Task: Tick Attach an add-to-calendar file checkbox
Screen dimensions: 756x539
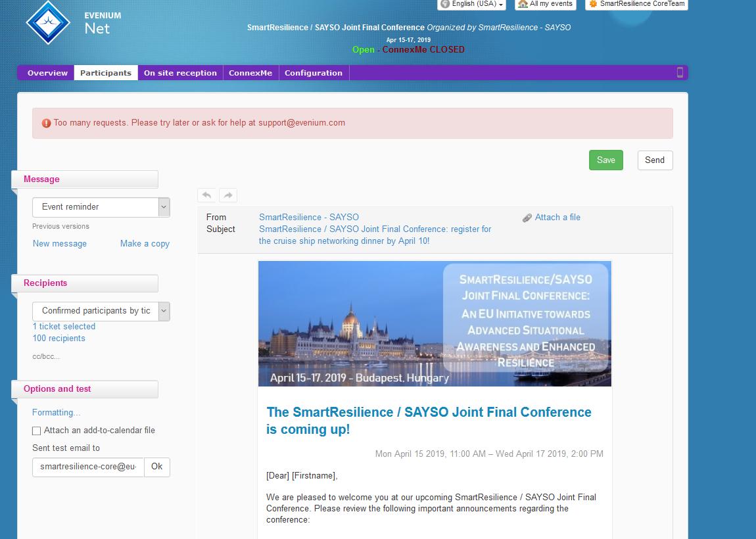Action: coord(37,431)
